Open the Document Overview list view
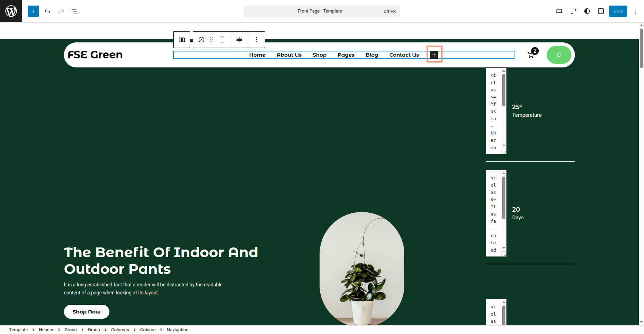 75,11
